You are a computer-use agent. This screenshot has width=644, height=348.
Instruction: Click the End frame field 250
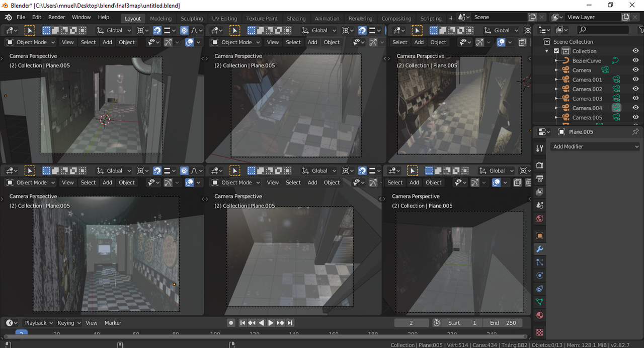click(503, 323)
